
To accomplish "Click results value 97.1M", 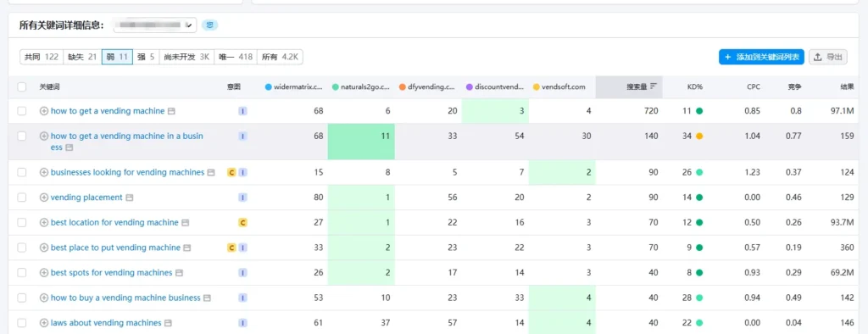I will tap(843, 111).
